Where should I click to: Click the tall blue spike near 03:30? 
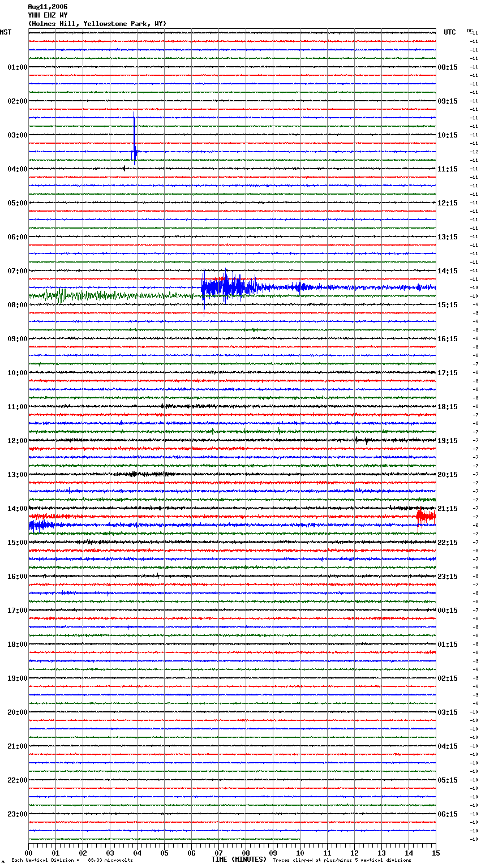[x=135, y=139]
